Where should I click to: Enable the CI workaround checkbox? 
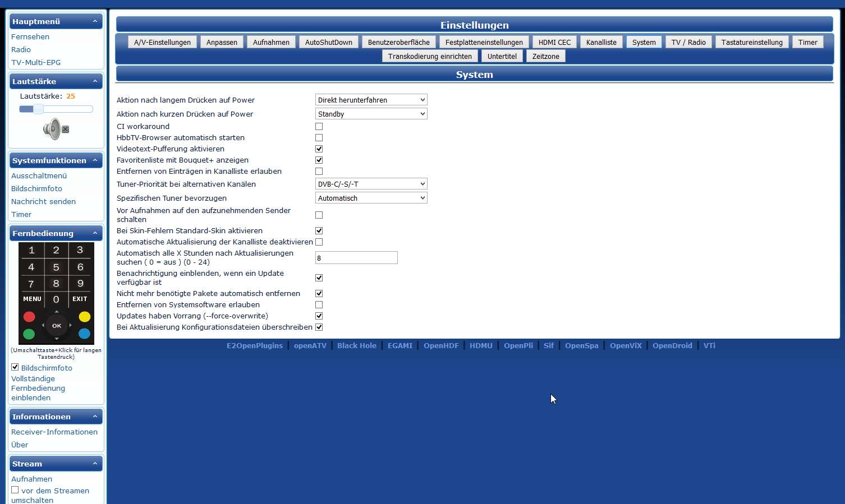319,127
